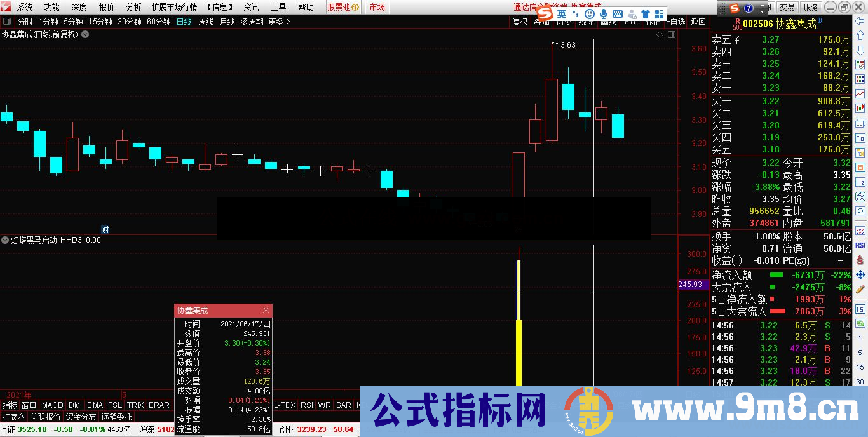Close the 协鑫集成 data tooltip popup
868x437 pixels.
[x=266, y=309]
